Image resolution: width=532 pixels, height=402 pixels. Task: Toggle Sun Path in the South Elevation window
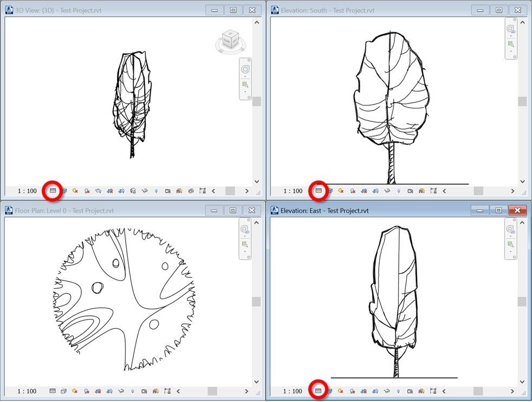click(341, 191)
